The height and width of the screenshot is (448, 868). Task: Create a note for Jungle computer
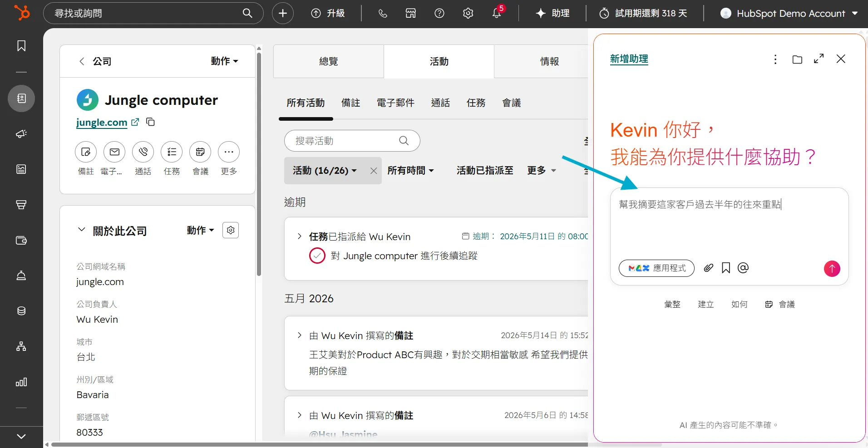coord(86,152)
